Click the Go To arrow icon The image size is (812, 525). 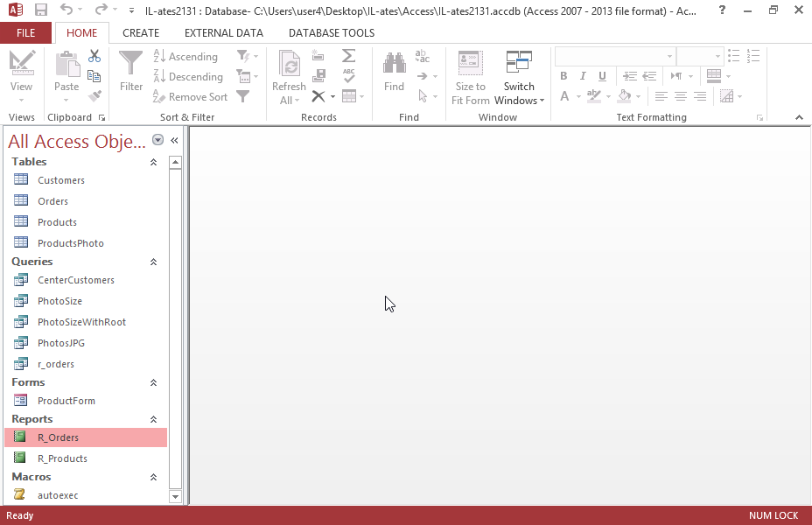click(x=423, y=76)
